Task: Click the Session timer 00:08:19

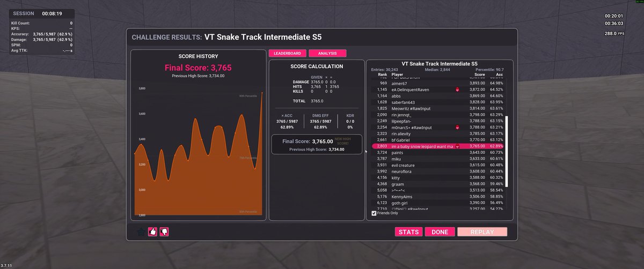Action: (52, 13)
